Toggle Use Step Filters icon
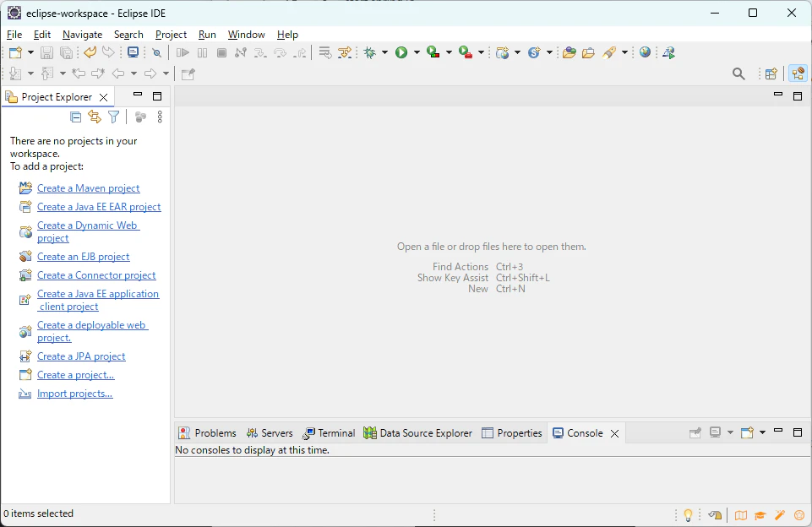The height and width of the screenshot is (527, 812). point(345,52)
